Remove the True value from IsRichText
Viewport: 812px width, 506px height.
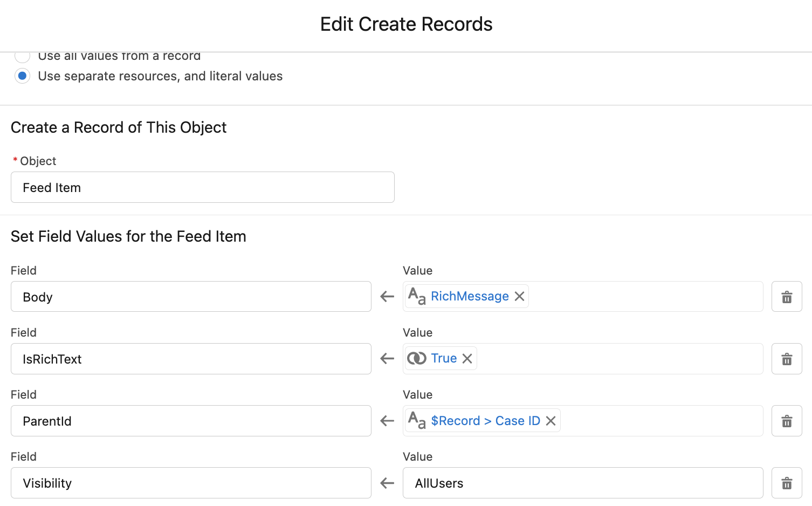pyautogui.click(x=467, y=358)
